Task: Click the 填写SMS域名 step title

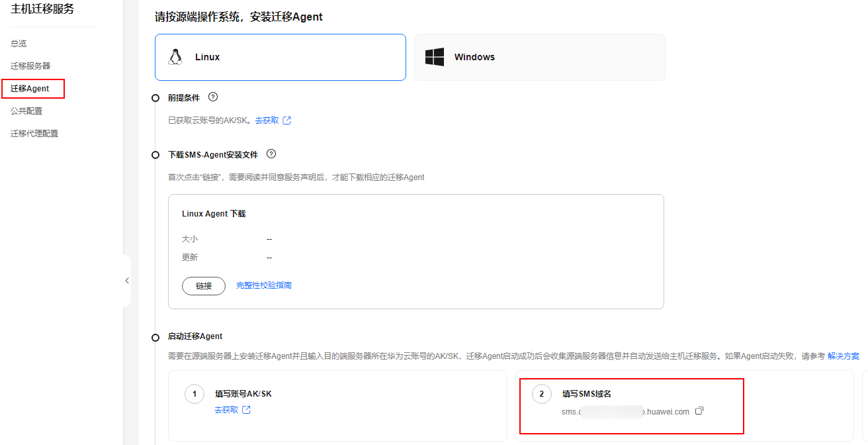Action: (x=587, y=394)
